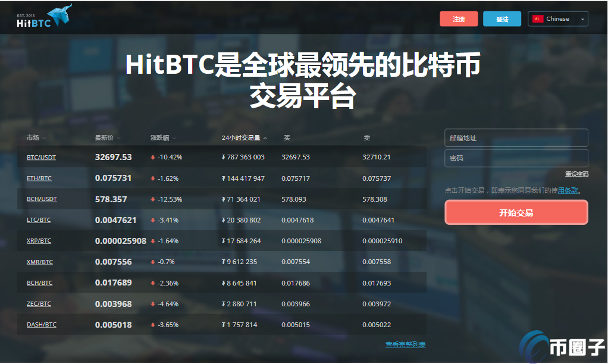Viewport: 608px width, 364px height.
Task: Click the volume 787 363 003
Action: coord(243,157)
